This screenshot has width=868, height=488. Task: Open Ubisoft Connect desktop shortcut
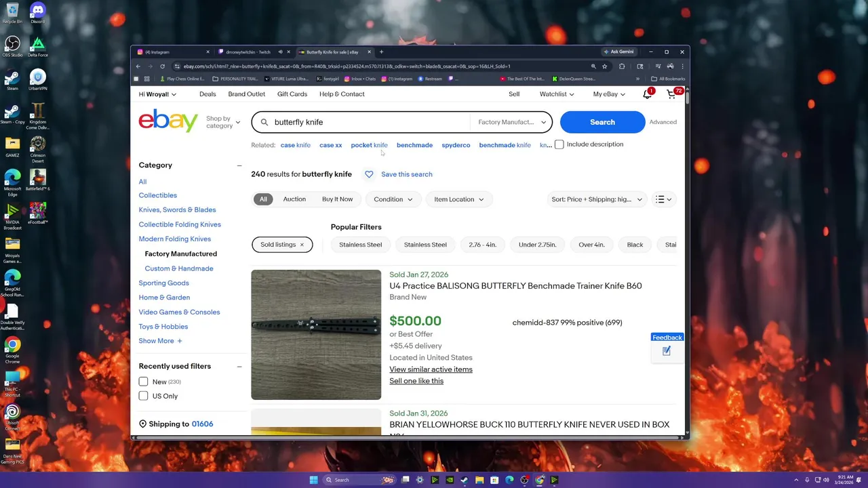click(12, 415)
